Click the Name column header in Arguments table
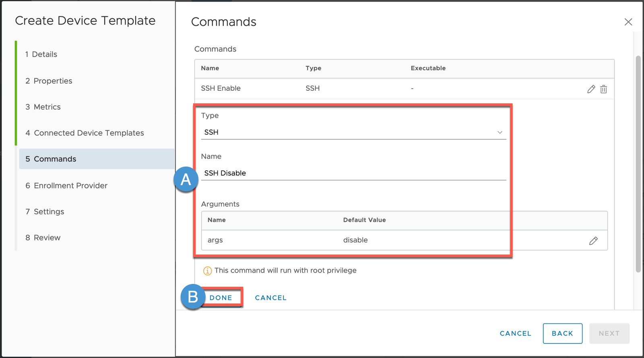The image size is (644, 358). click(x=217, y=220)
